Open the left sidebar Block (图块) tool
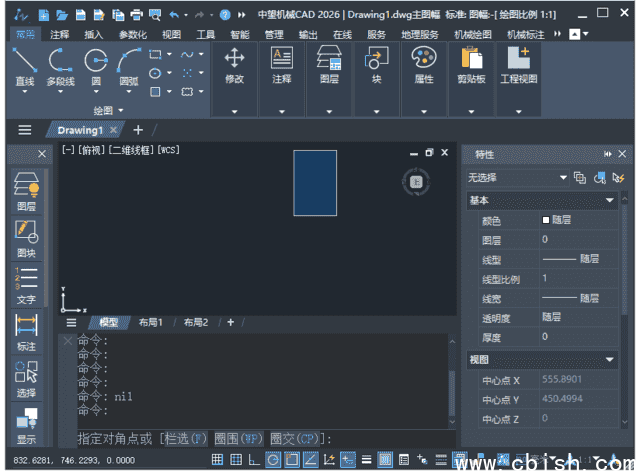 [27, 238]
